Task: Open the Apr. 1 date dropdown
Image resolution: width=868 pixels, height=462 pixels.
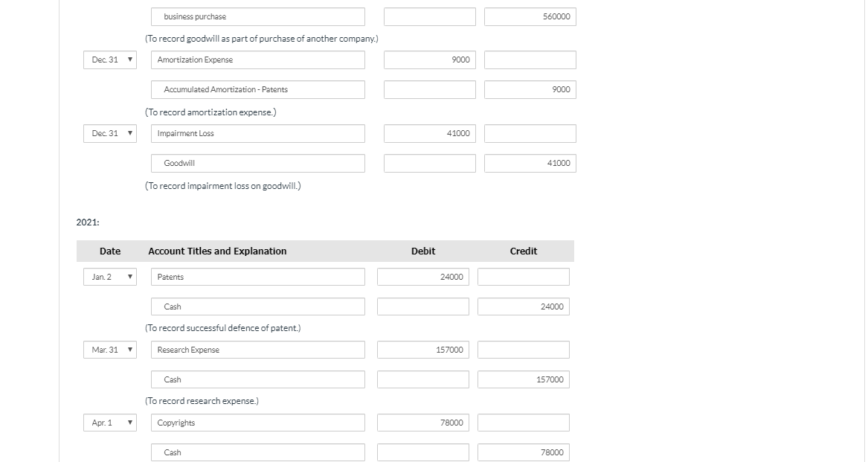Action: (x=109, y=422)
